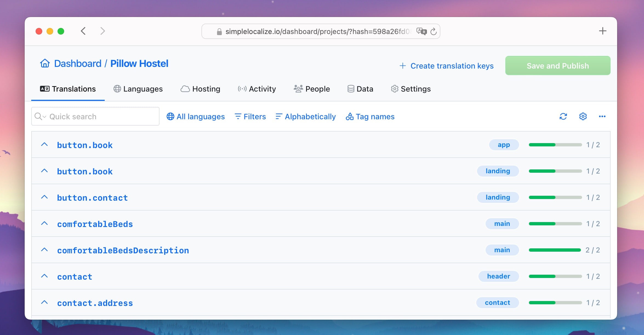Switch to the Hosting tab
The height and width of the screenshot is (335, 644).
click(x=200, y=89)
